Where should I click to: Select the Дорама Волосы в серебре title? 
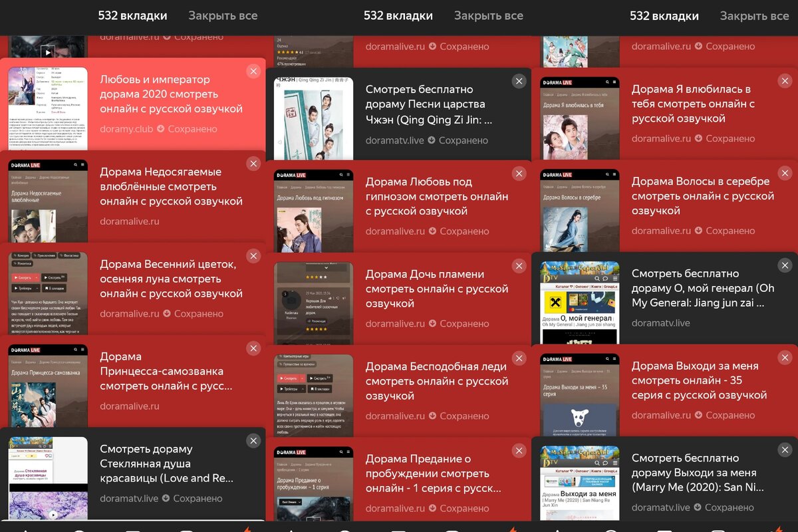coord(703,196)
